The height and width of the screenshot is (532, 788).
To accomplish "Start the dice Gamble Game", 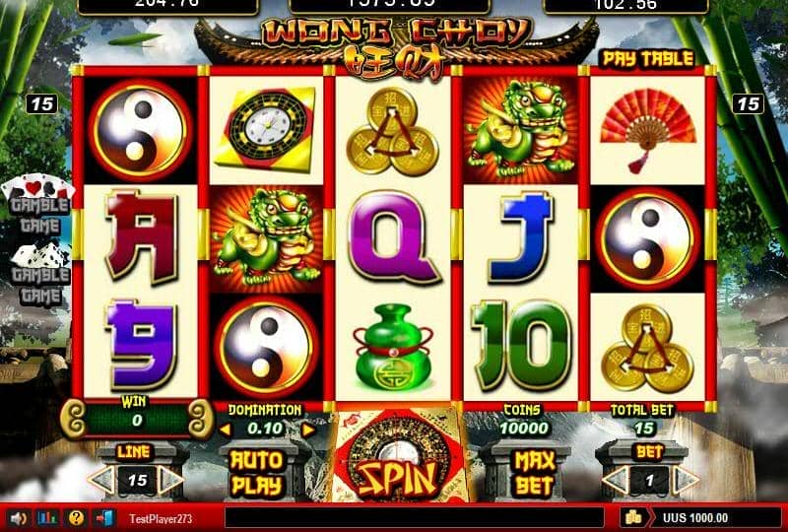I will point(39,275).
